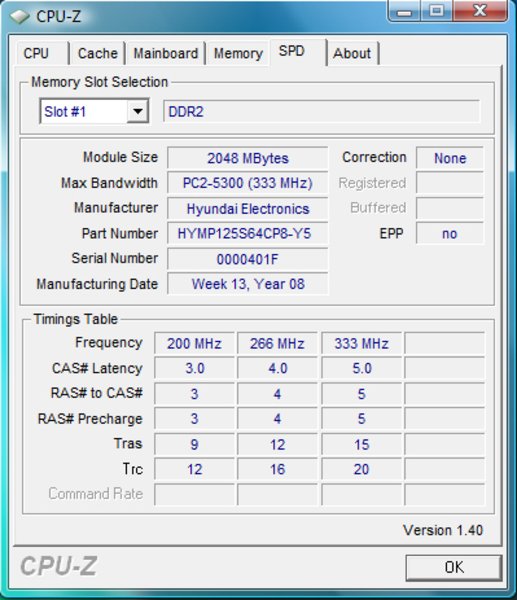The width and height of the screenshot is (517, 600).
Task: Click the Part Number field HYMP125S64CP8-Y5
Action: click(248, 233)
